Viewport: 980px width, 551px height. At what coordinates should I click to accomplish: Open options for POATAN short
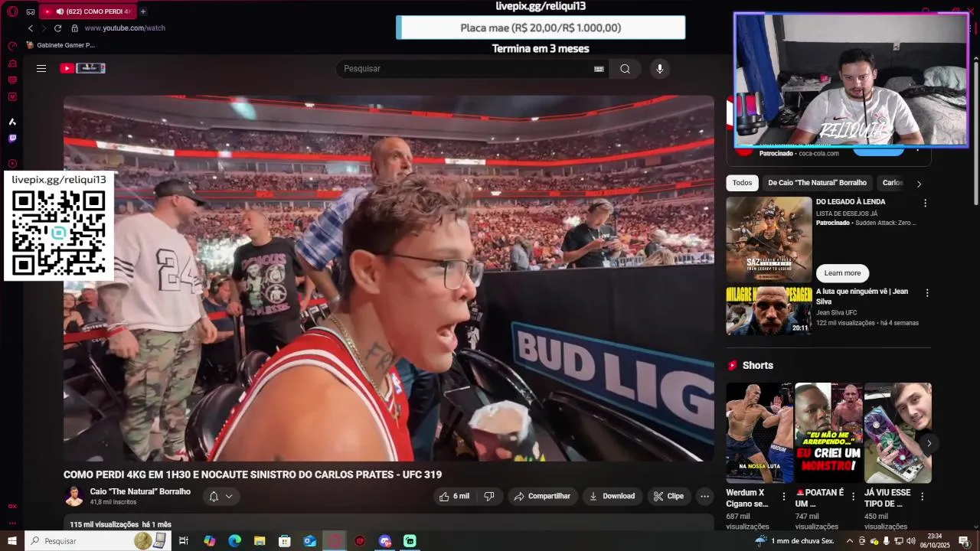tap(853, 496)
